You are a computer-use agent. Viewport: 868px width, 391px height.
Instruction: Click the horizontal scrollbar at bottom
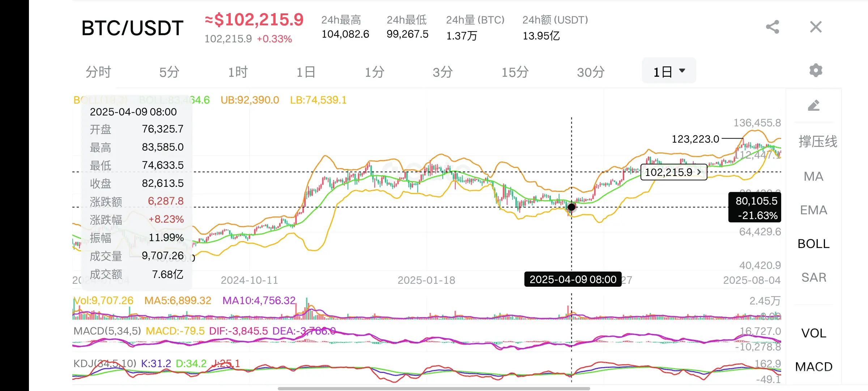(x=434, y=388)
